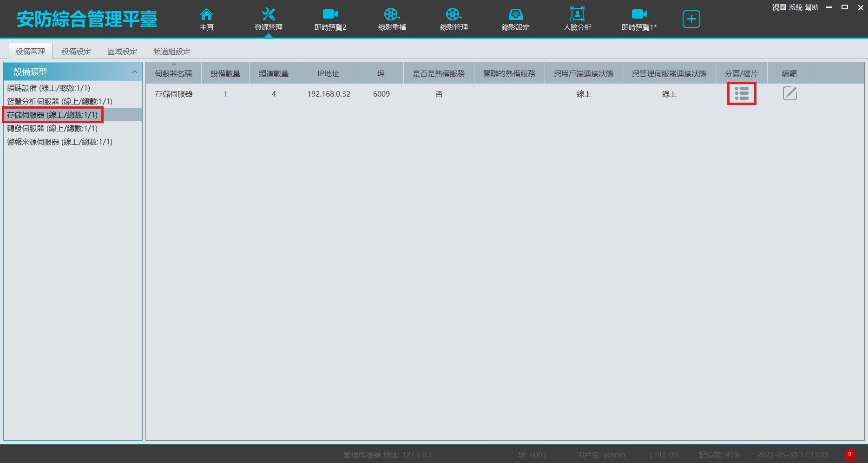
Task: Sort by 頻道數量 column header
Action: (x=274, y=73)
